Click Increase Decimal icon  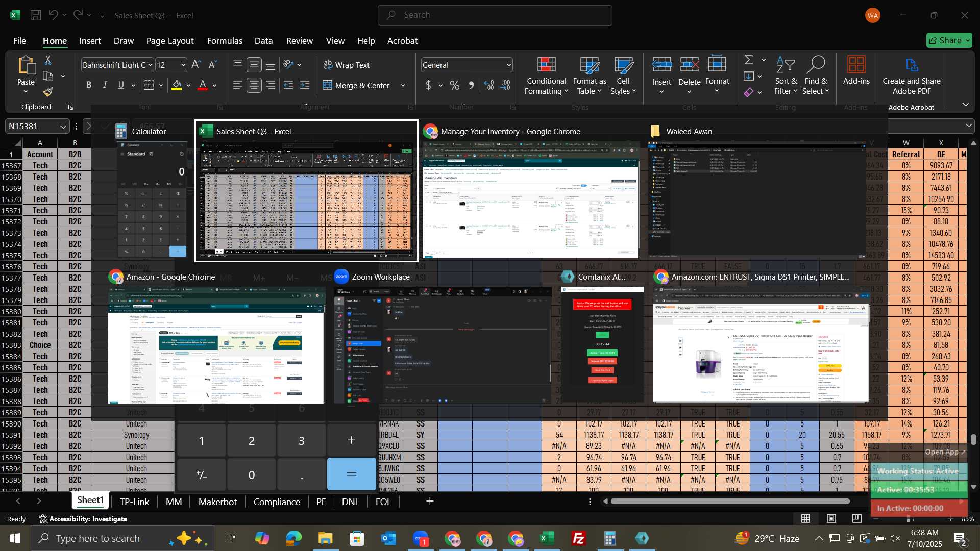pyautogui.click(x=489, y=85)
